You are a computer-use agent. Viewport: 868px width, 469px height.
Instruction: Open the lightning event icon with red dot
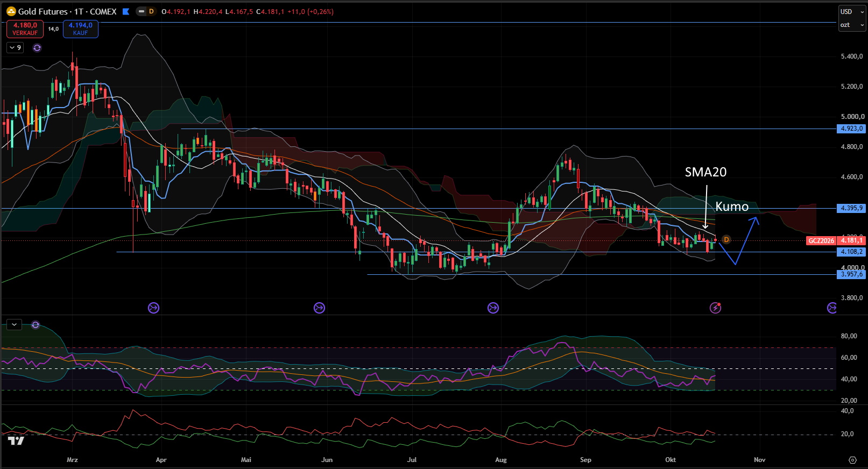[715, 308]
